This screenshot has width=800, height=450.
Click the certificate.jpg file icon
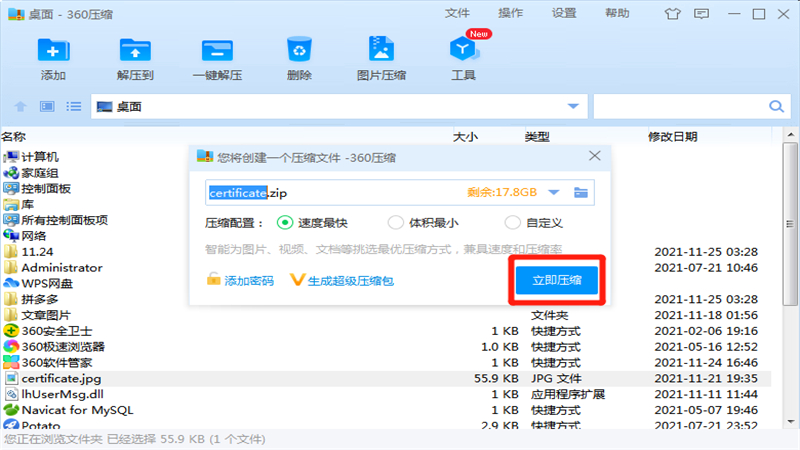point(11,378)
